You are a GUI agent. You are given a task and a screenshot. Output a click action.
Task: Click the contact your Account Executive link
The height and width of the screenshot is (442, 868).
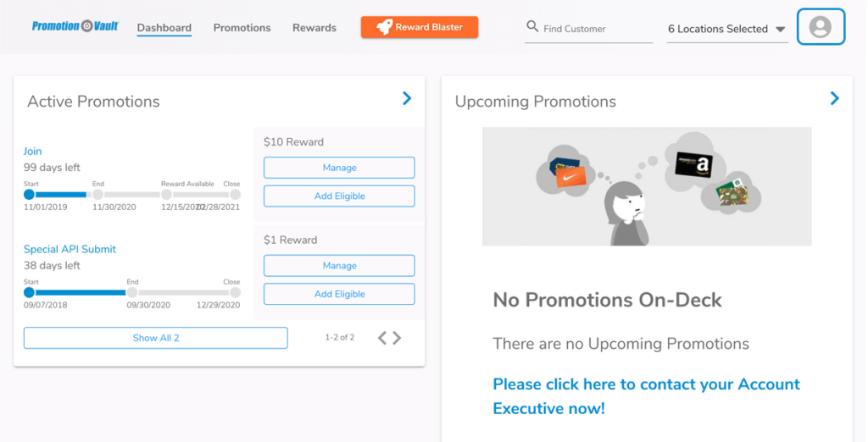click(646, 396)
